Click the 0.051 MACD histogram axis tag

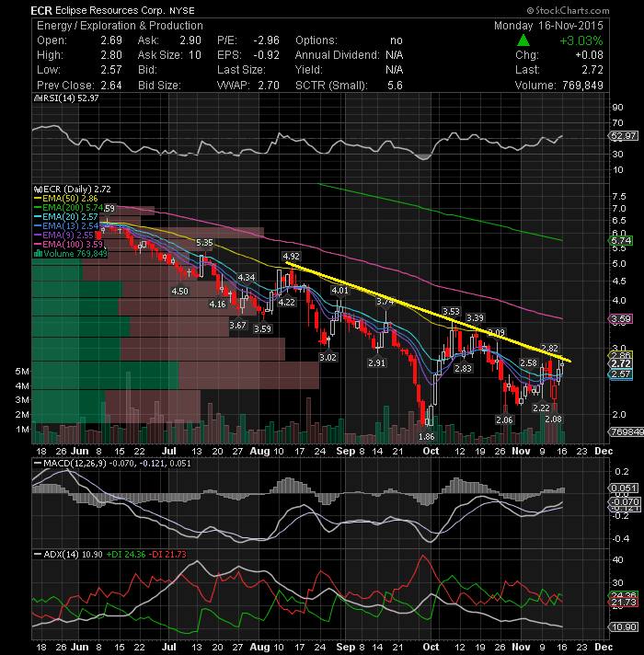point(623,488)
